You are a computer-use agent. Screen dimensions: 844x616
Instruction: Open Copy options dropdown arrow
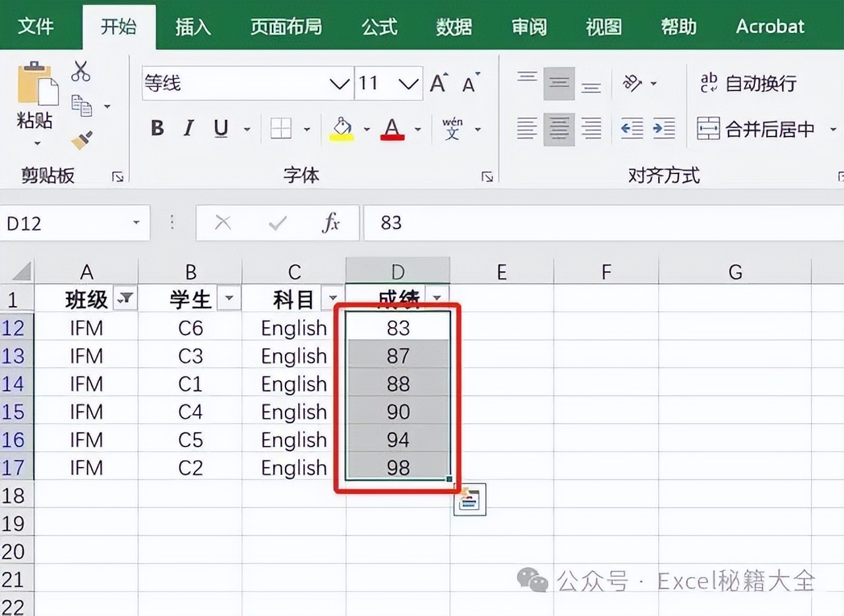(x=107, y=106)
